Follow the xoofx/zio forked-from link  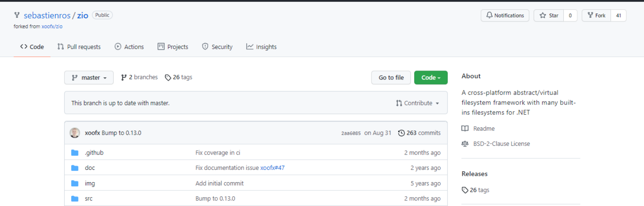[52, 26]
